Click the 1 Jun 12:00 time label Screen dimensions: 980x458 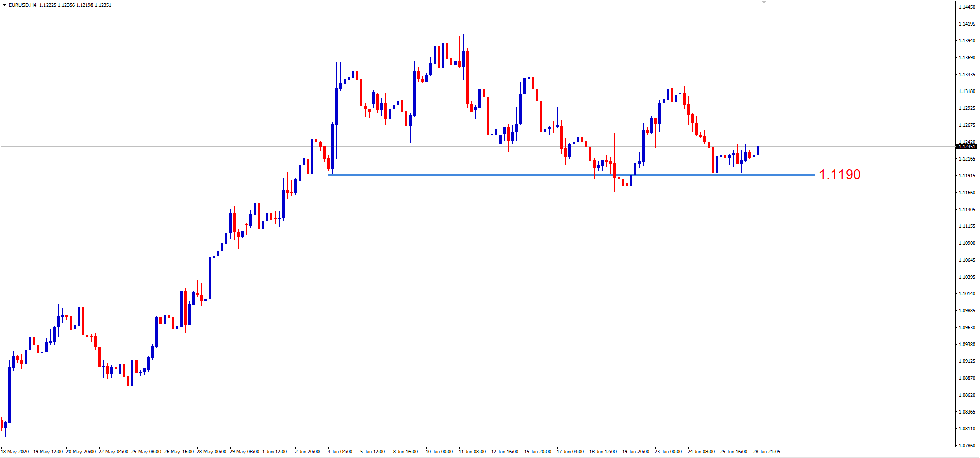pos(275,452)
